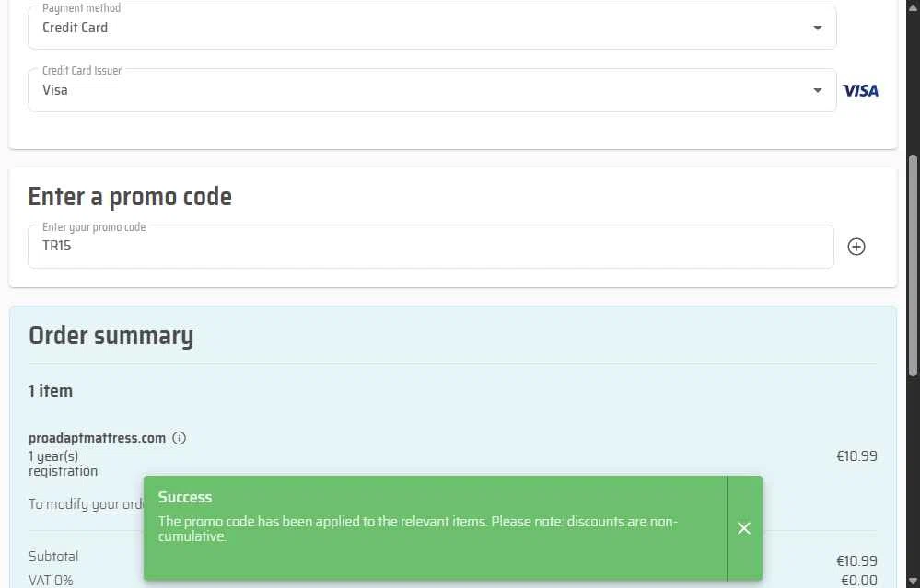Open the info icon next to proadaptmattress.com
The width and height of the screenshot is (920, 588).
[179, 438]
